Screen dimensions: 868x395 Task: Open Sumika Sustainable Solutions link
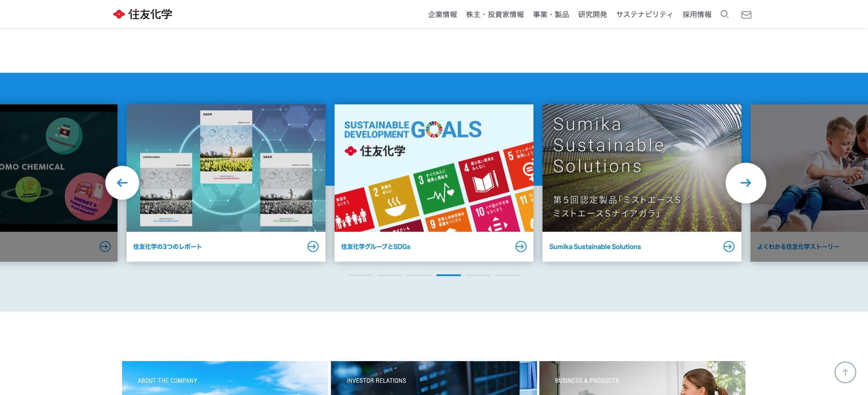pos(595,247)
